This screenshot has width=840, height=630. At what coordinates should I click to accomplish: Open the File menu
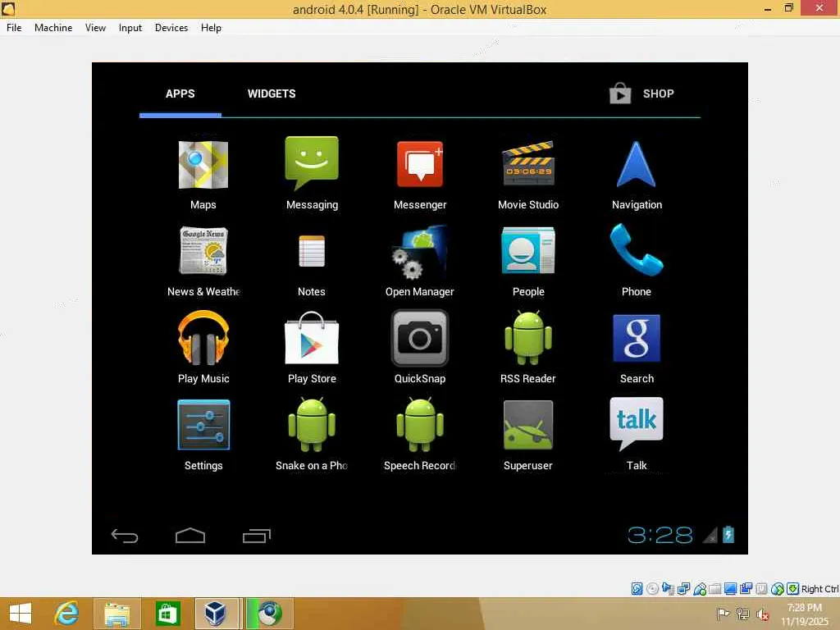click(14, 28)
